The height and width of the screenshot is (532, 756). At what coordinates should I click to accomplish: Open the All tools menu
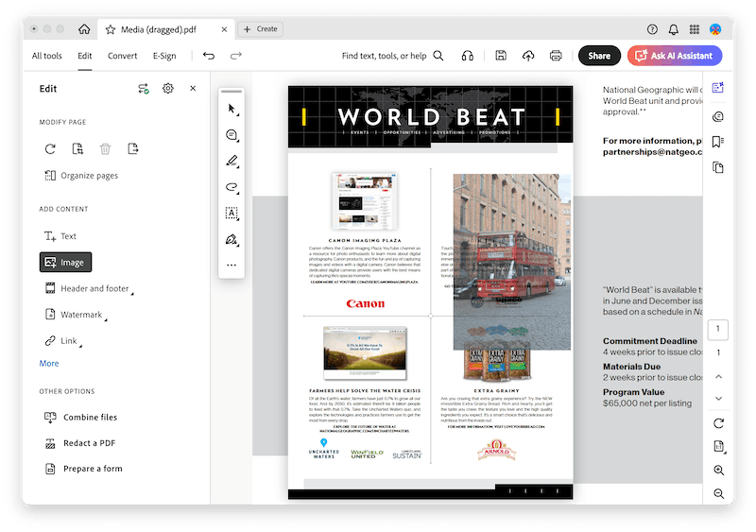pos(46,56)
